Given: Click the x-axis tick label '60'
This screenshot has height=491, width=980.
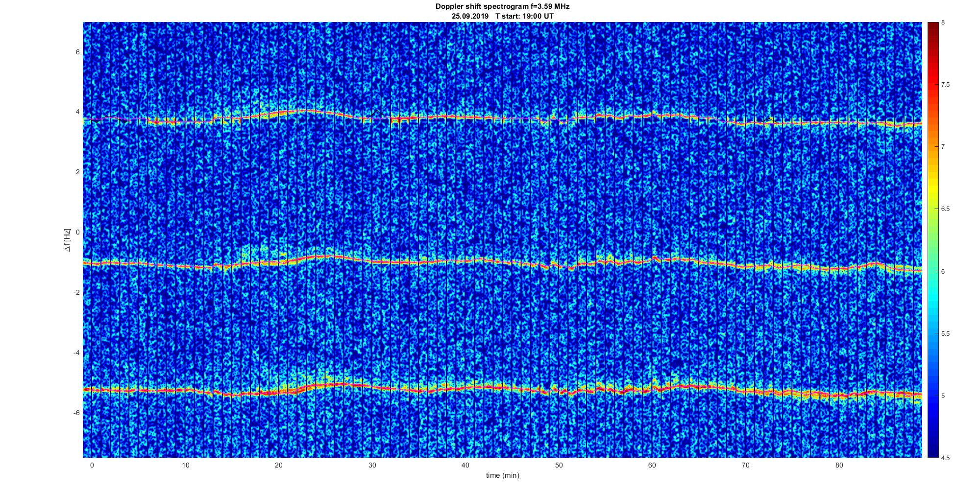Looking at the screenshot, I should (652, 465).
